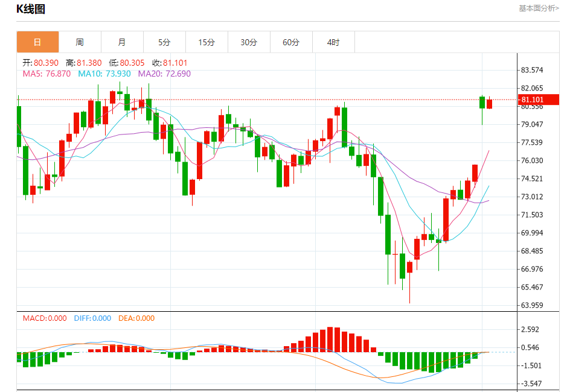Click the MA10: 73.930 indicator value

coord(104,74)
